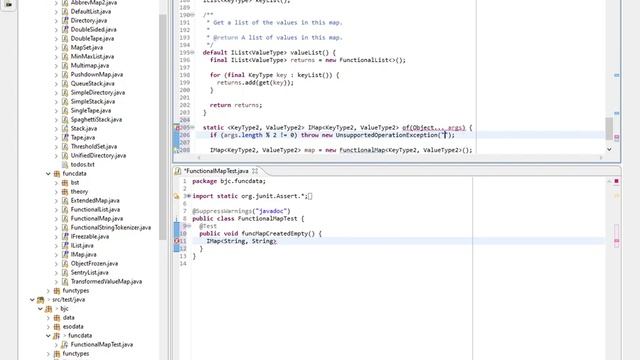Click FunctionalMap.java file icon
The image size is (640, 360).
pos(65,218)
